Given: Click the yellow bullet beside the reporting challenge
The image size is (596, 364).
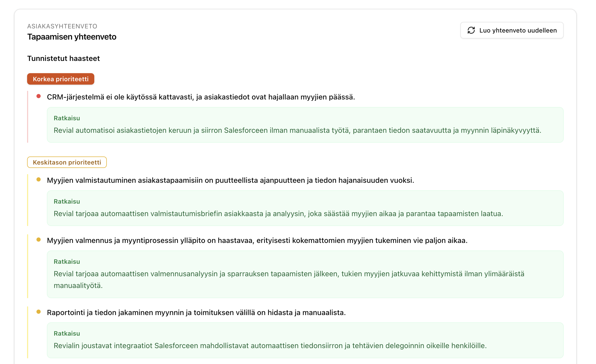Looking at the screenshot, I should pos(39,312).
